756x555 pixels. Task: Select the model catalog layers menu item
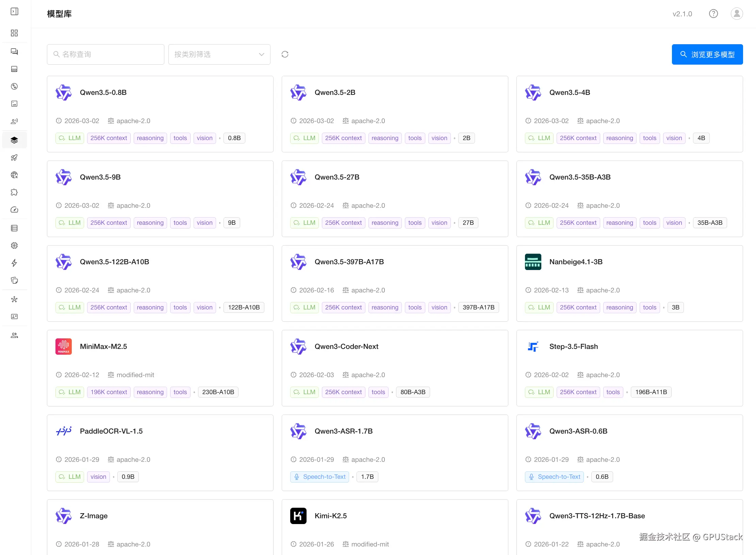[x=14, y=140]
